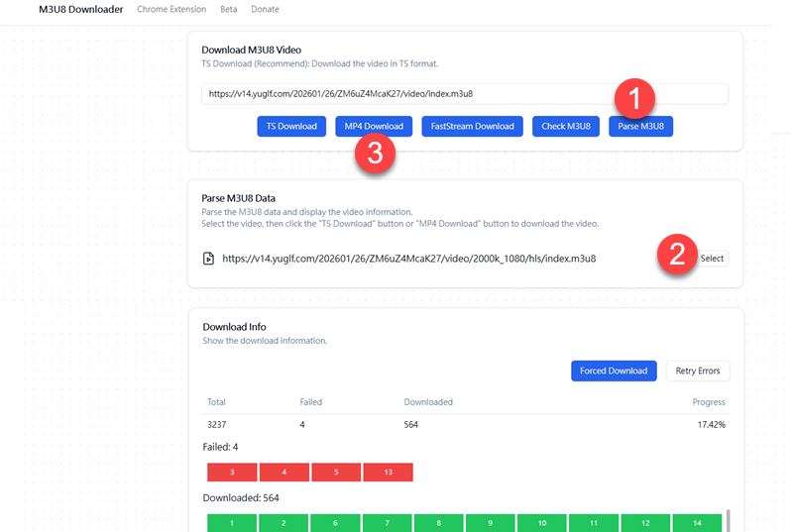
Task: Click the TS Download button
Action: [x=291, y=126]
